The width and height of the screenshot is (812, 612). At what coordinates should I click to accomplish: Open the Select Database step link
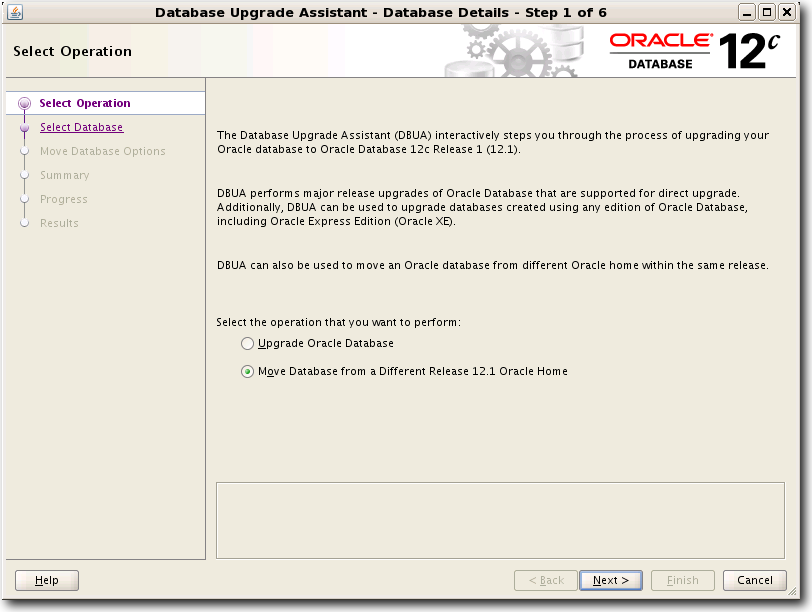pyautogui.click(x=81, y=127)
